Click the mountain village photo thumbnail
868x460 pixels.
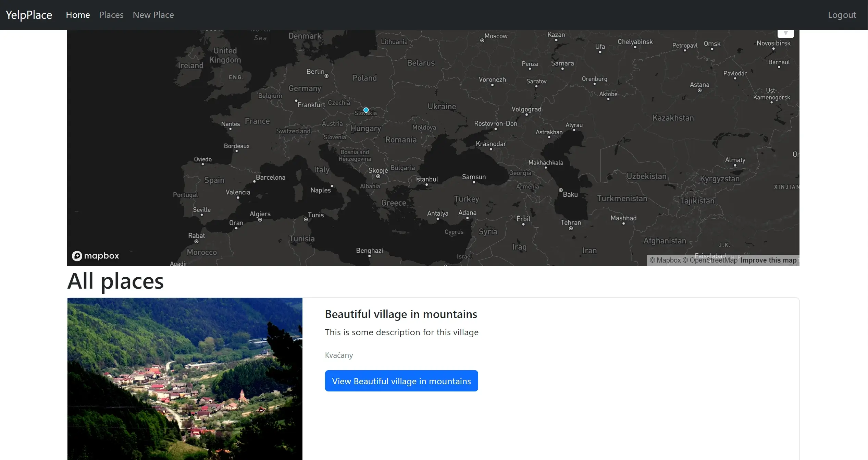click(x=185, y=378)
